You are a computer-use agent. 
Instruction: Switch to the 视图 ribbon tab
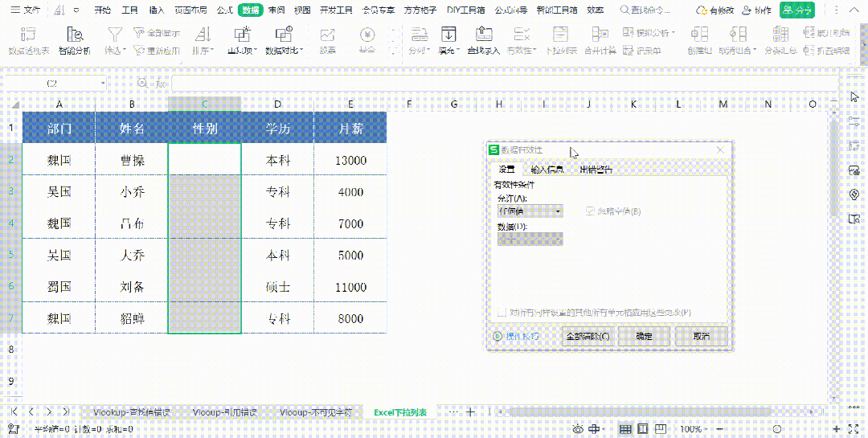coord(302,10)
